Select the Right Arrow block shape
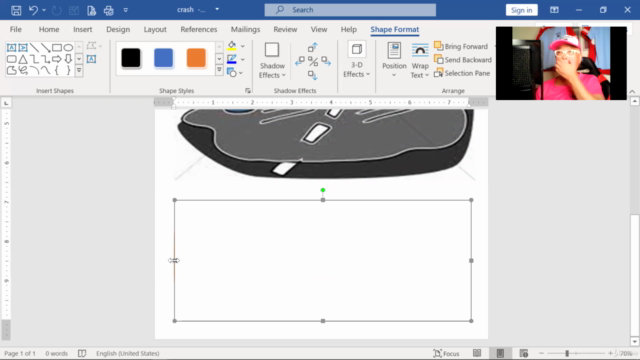The image size is (640, 360). coord(57,59)
